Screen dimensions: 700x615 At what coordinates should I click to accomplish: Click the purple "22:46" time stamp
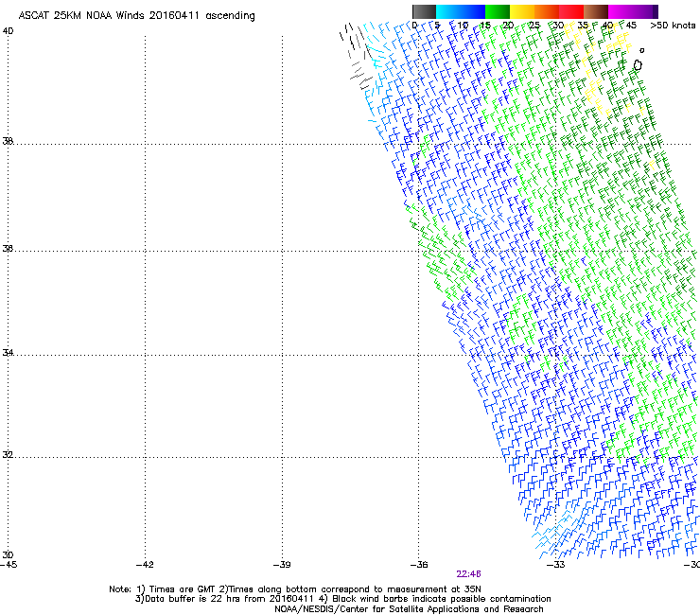pos(468,574)
